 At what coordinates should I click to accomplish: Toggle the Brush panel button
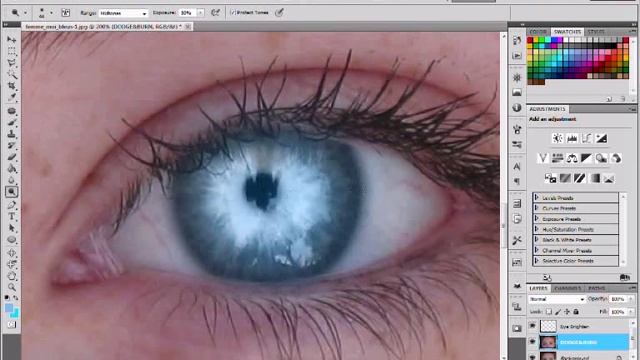[x=65, y=13]
